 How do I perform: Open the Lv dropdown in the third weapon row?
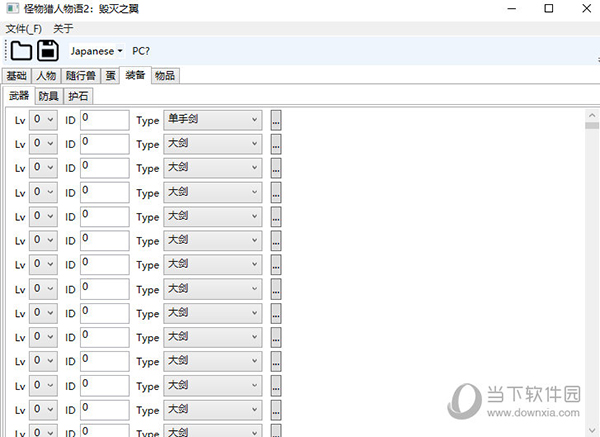44,168
